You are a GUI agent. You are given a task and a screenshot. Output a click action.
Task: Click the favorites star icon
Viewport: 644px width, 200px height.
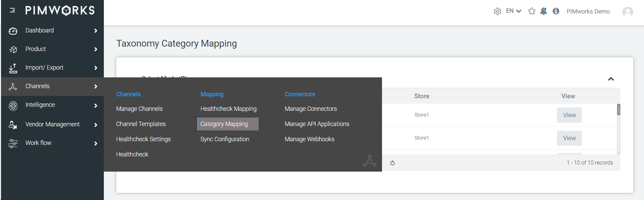[x=532, y=11]
